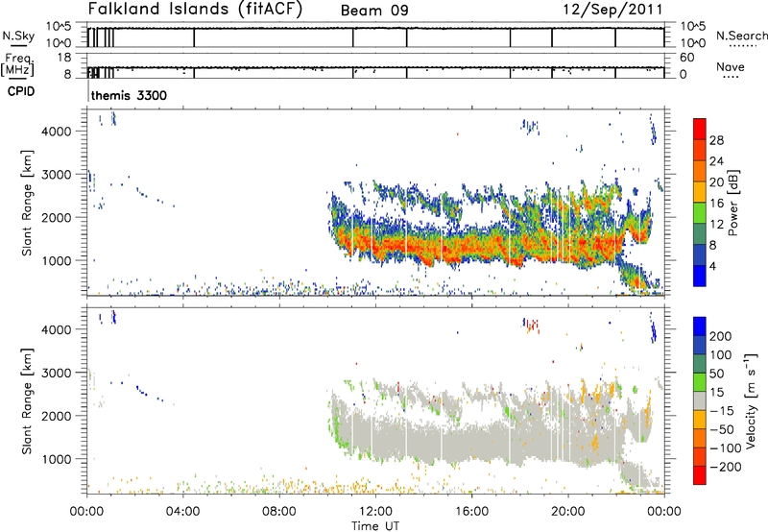Viewport: 768px width, 532px height.
Task: Click the 'Time UT' axis title
Action: pyautogui.click(x=375, y=525)
